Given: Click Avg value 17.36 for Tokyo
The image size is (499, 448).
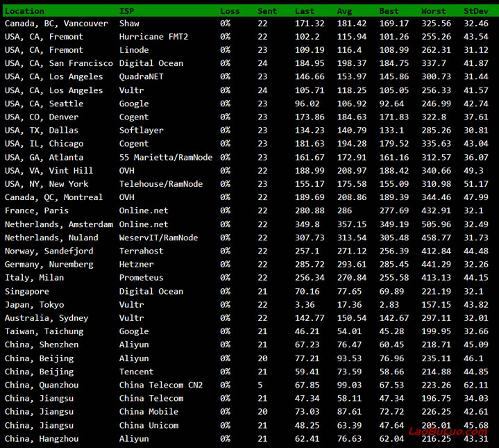Looking at the screenshot, I should tap(349, 305).
